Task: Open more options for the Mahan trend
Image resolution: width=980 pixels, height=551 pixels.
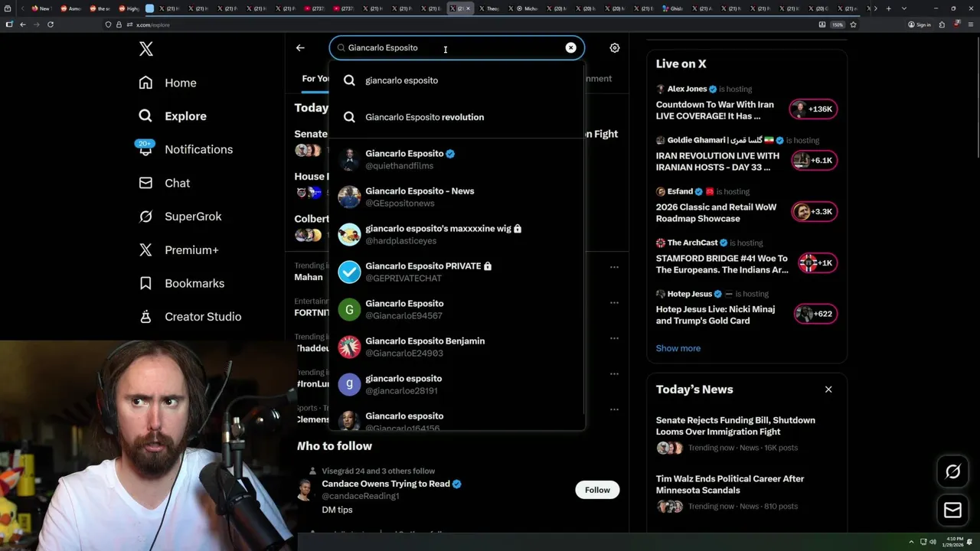Action: coord(614,267)
